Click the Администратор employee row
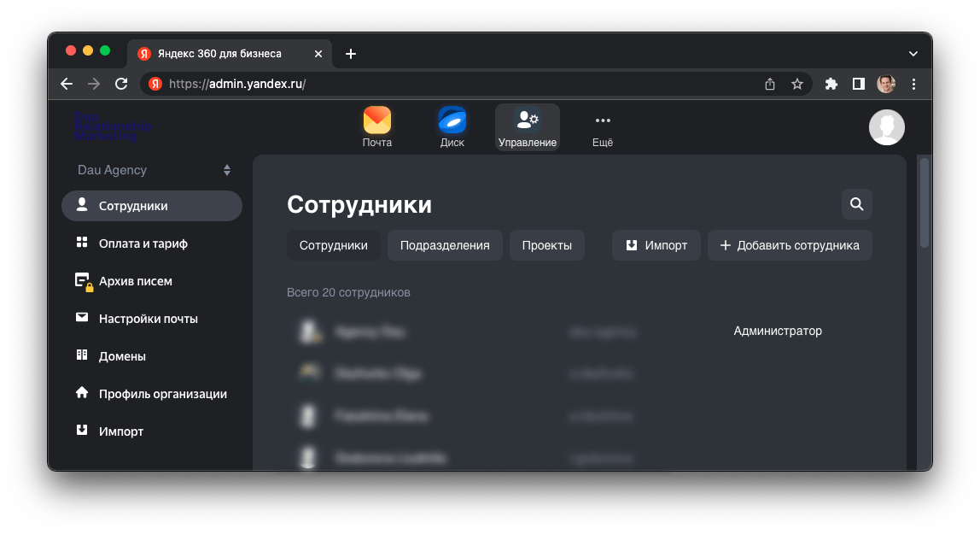Image resolution: width=980 pixels, height=534 pixels. click(x=580, y=332)
